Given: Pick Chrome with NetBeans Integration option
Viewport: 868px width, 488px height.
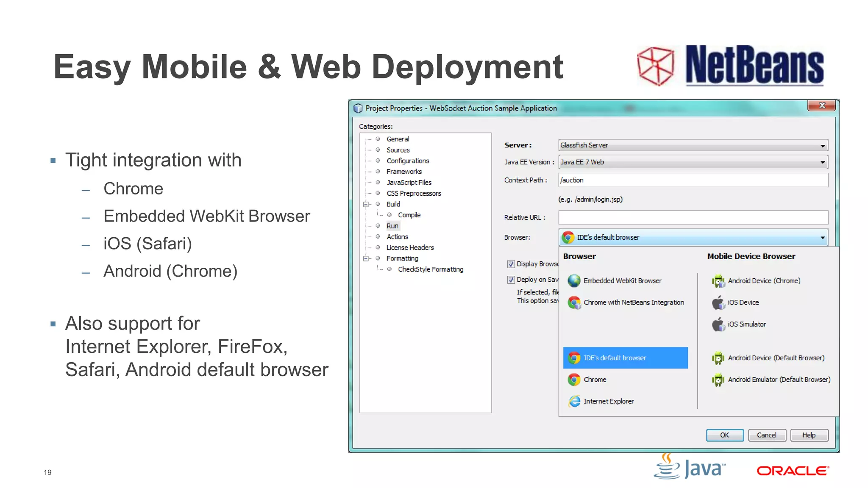Looking at the screenshot, I should point(634,302).
